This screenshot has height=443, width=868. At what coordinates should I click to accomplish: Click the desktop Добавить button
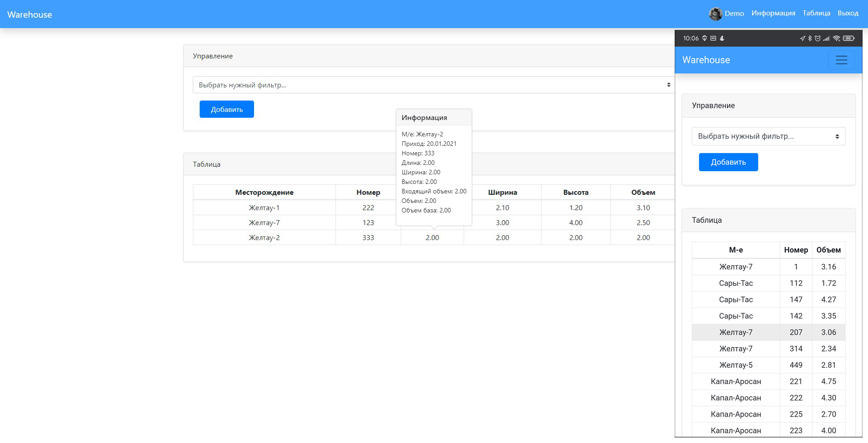(227, 109)
